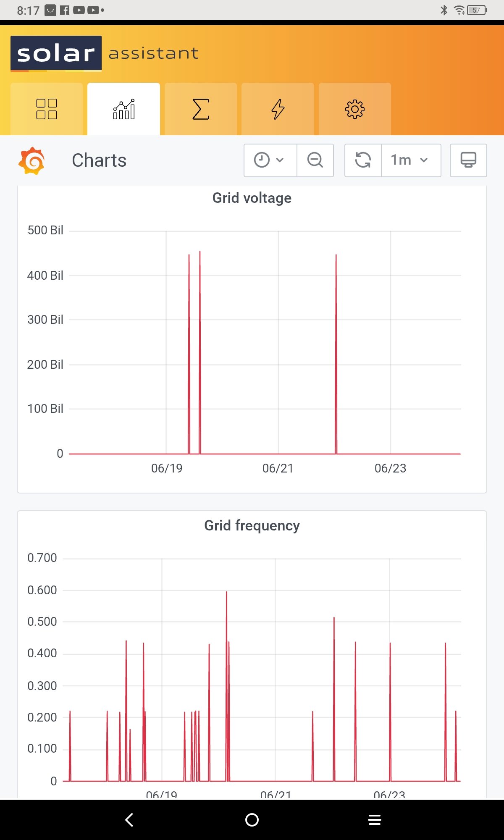The image size is (504, 840).
Task: Click the highest Grid voltage spike
Action: coord(200,252)
